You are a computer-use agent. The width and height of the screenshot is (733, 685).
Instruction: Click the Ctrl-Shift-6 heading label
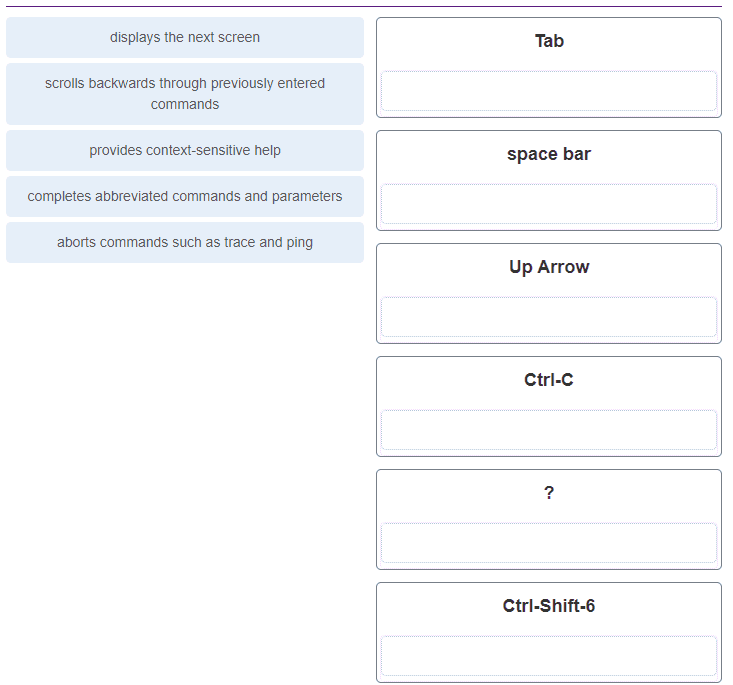pyautogui.click(x=549, y=606)
